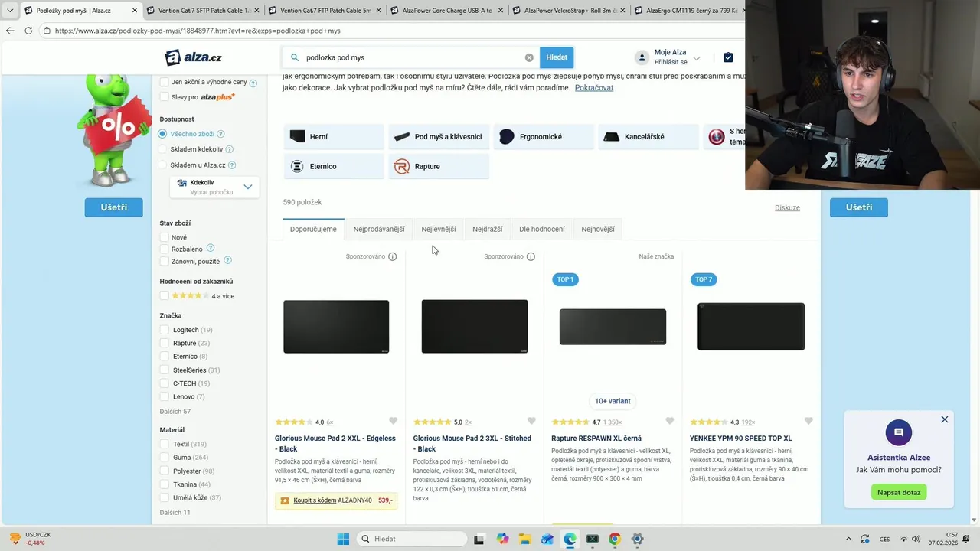This screenshot has width=980, height=551.
Task: Add Glorious Mouse Pad 2 3XL to favorites
Action: (531, 421)
